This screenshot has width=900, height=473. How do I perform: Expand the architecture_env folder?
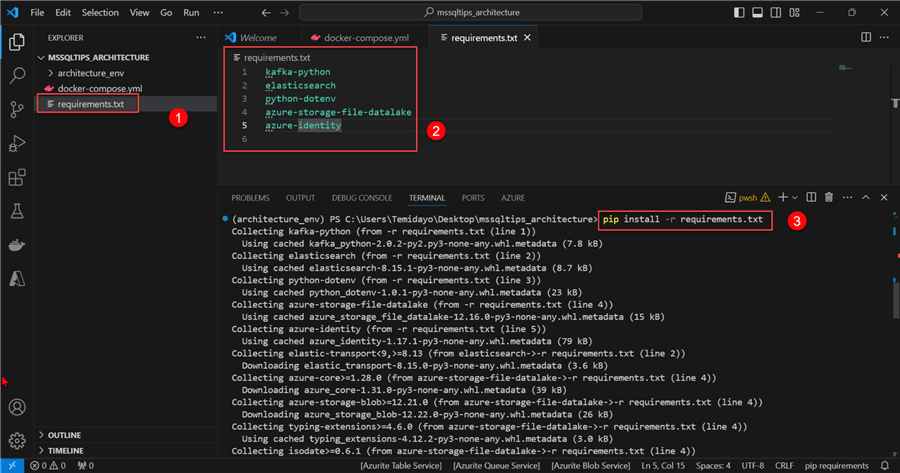tap(90, 73)
